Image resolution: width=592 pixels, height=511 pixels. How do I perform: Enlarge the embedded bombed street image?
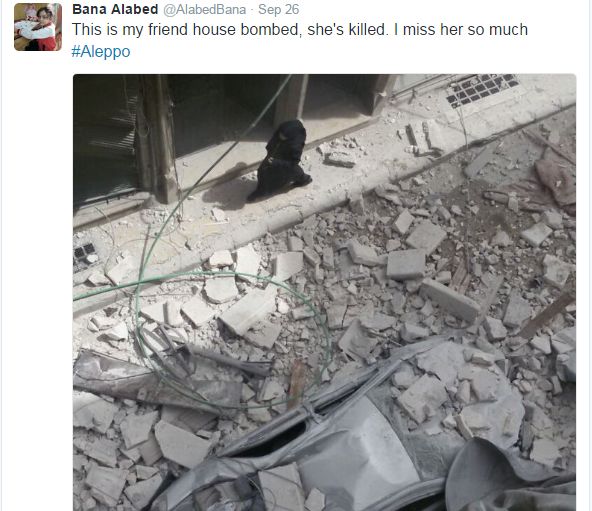324,292
